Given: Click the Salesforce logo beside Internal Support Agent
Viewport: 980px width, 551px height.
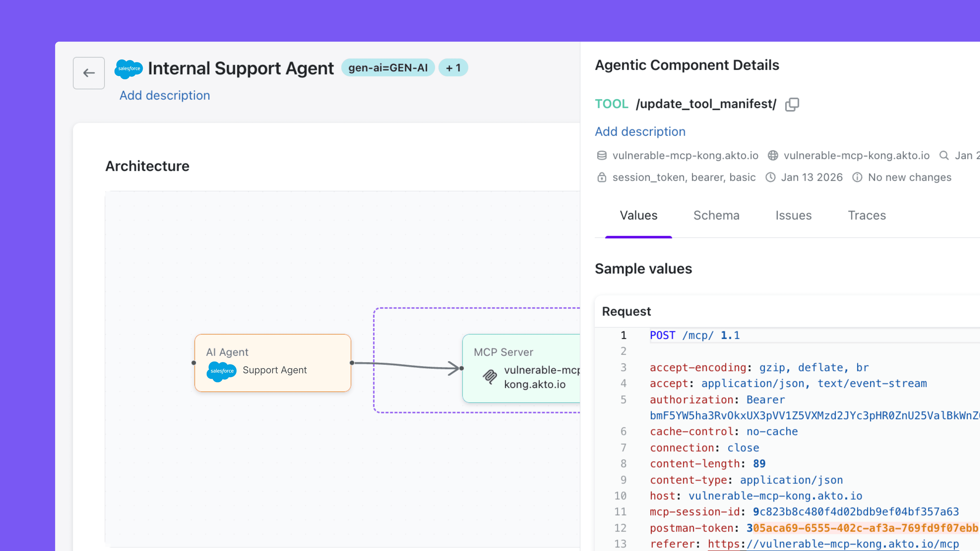Looking at the screenshot, I should click(x=129, y=69).
